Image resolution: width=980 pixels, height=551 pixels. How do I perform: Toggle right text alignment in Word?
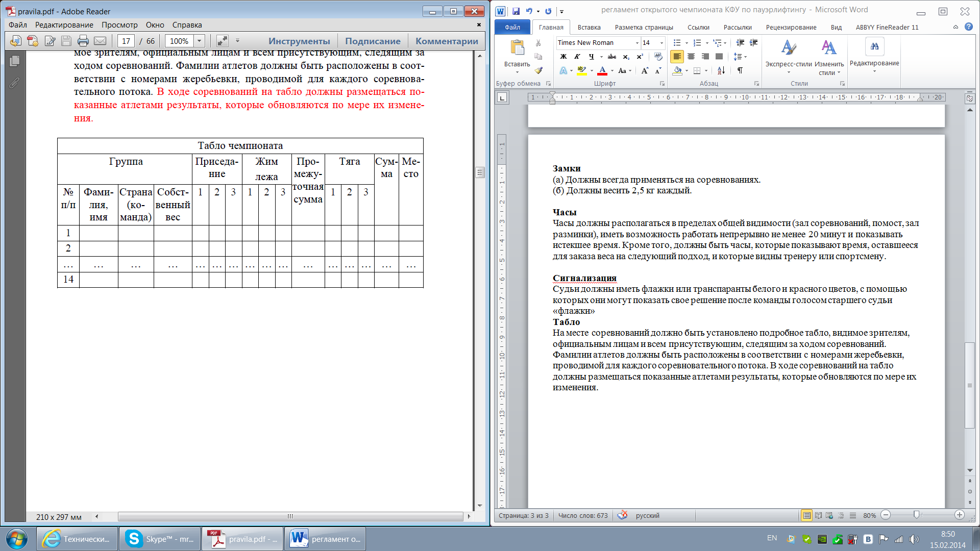click(705, 57)
